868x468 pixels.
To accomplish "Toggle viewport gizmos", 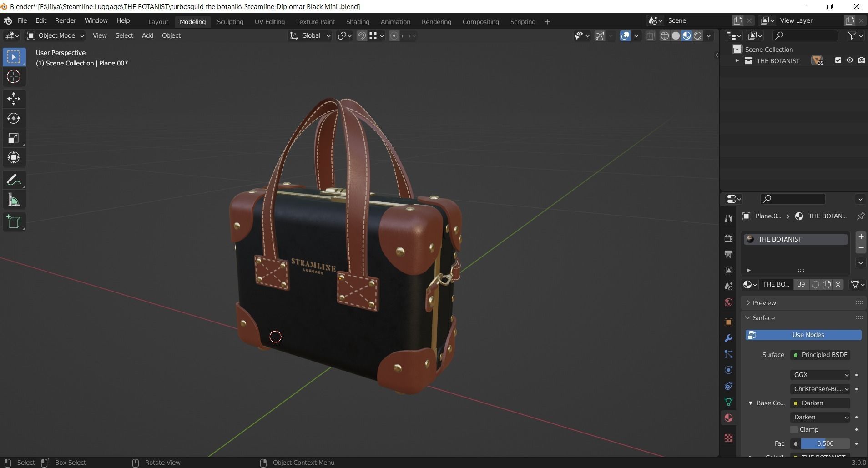I will (600, 35).
